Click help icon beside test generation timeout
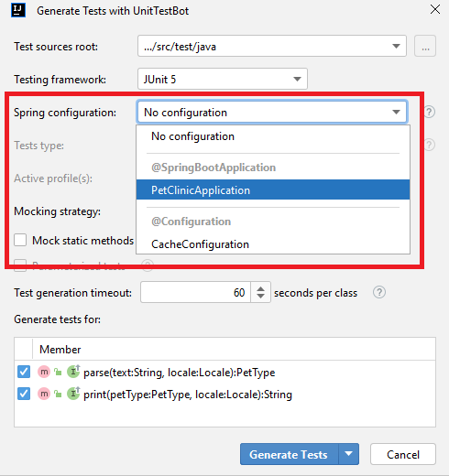Screen dimensions: 449x476 pos(379,292)
